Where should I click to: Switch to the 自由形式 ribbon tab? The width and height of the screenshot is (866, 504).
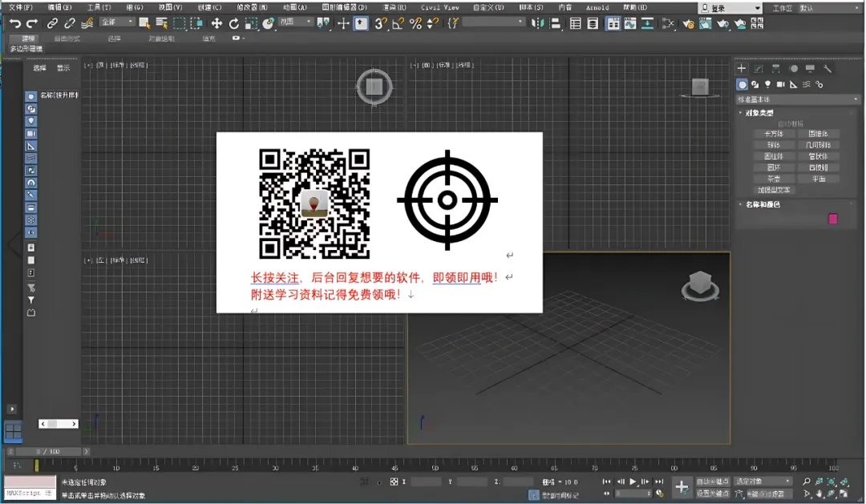[67, 38]
